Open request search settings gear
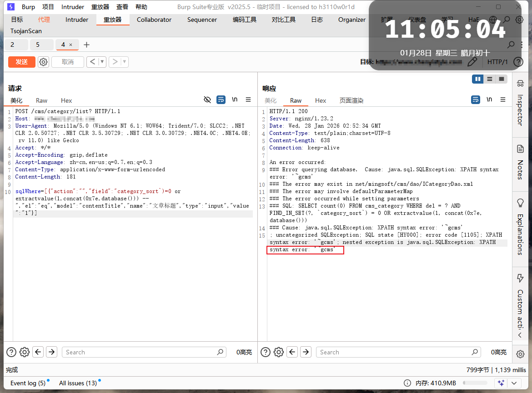 point(25,352)
